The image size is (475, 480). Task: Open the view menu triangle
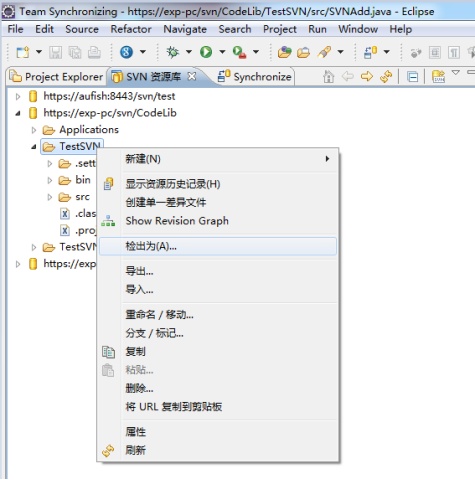click(x=456, y=73)
